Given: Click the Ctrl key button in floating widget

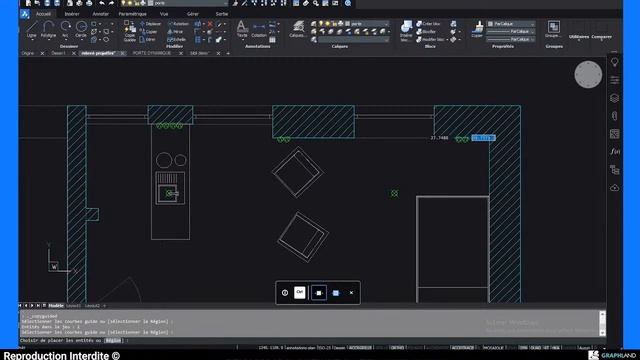Looking at the screenshot, I should [x=300, y=293].
